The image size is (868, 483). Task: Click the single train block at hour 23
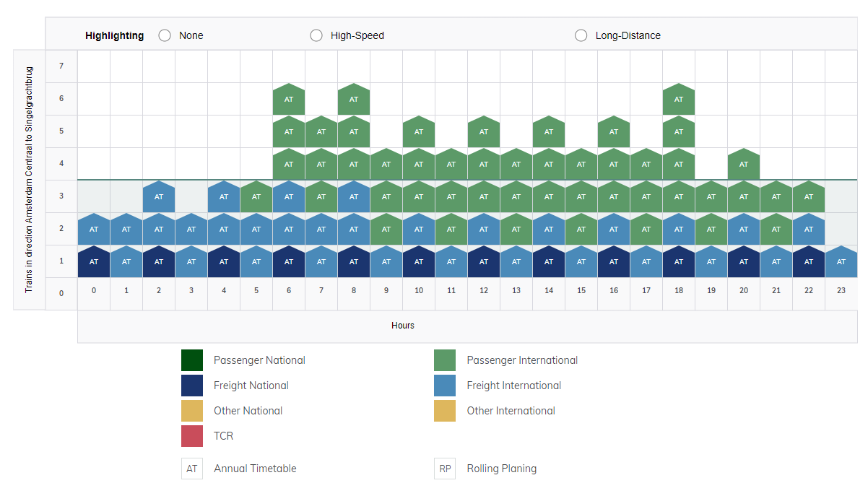[x=841, y=262]
